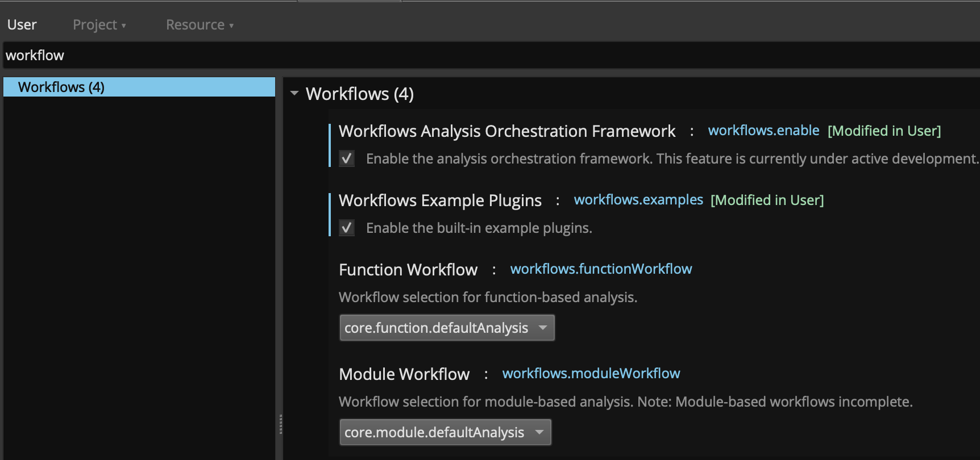Click the 'Module Workflow' setting title
The image size is (980, 460).
coord(404,374)
